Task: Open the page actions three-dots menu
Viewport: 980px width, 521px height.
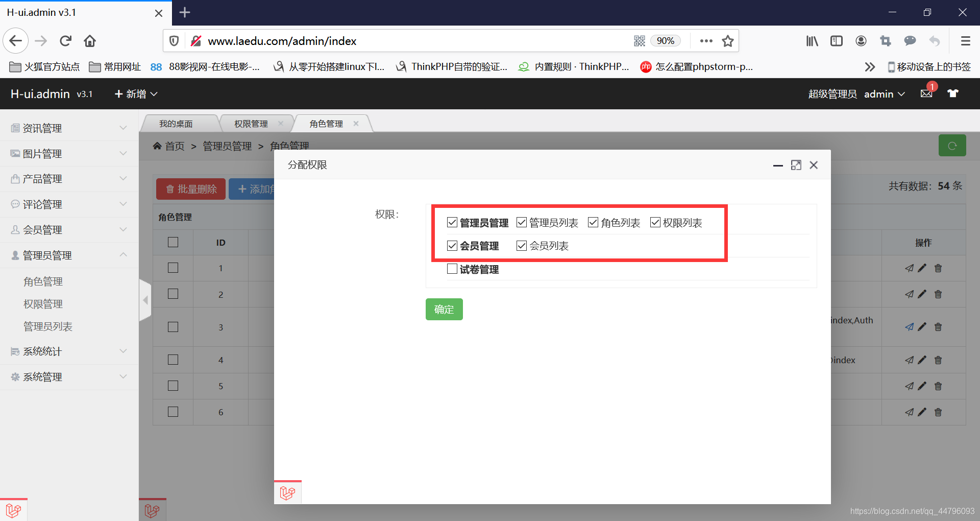Action: click(x=706, y=41)
